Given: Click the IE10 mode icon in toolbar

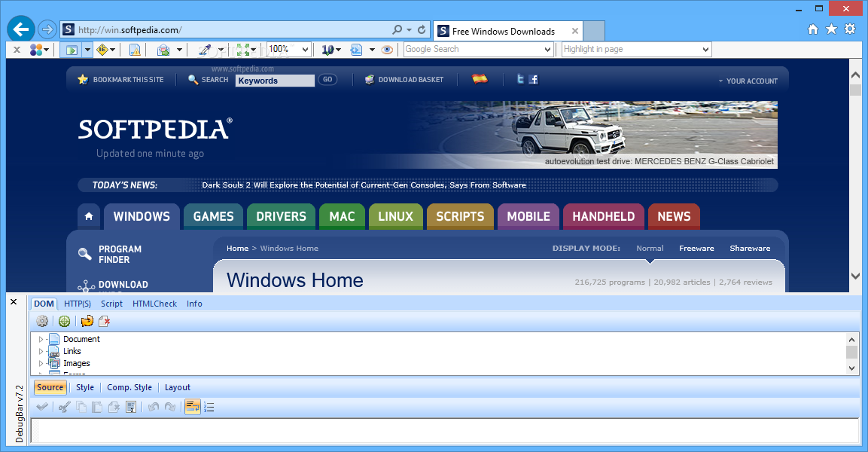Looking at the screenshot, I should click(327, 50).
